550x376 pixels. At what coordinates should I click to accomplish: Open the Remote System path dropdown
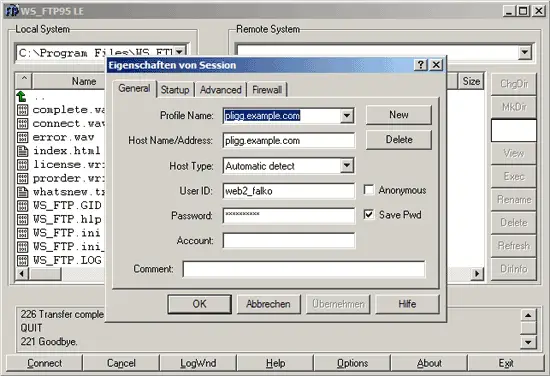[525, 53]
